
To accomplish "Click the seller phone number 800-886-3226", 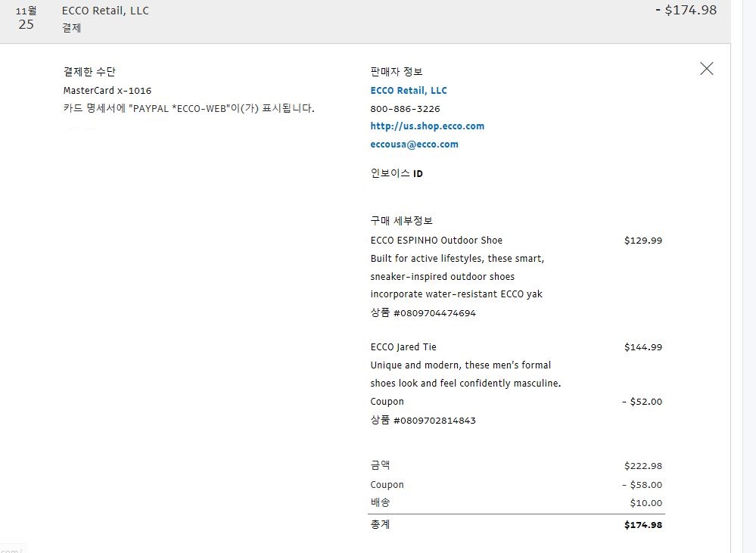I will point(405,109).
